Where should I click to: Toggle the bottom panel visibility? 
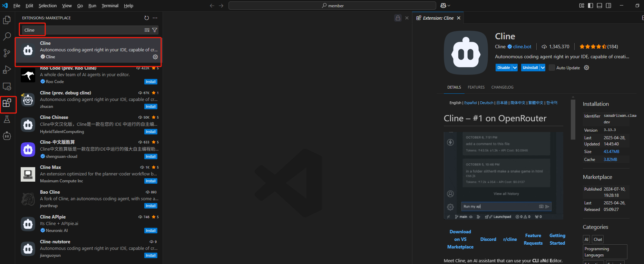point(599,6)
